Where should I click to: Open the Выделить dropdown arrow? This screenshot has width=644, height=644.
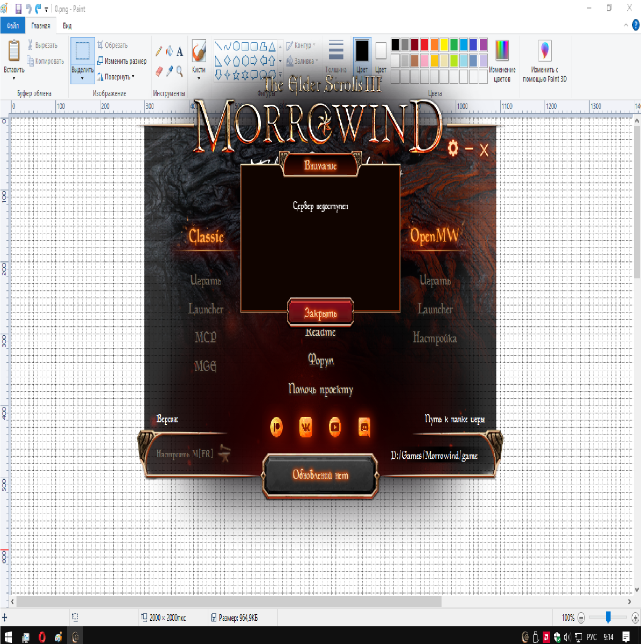[82, 78]
